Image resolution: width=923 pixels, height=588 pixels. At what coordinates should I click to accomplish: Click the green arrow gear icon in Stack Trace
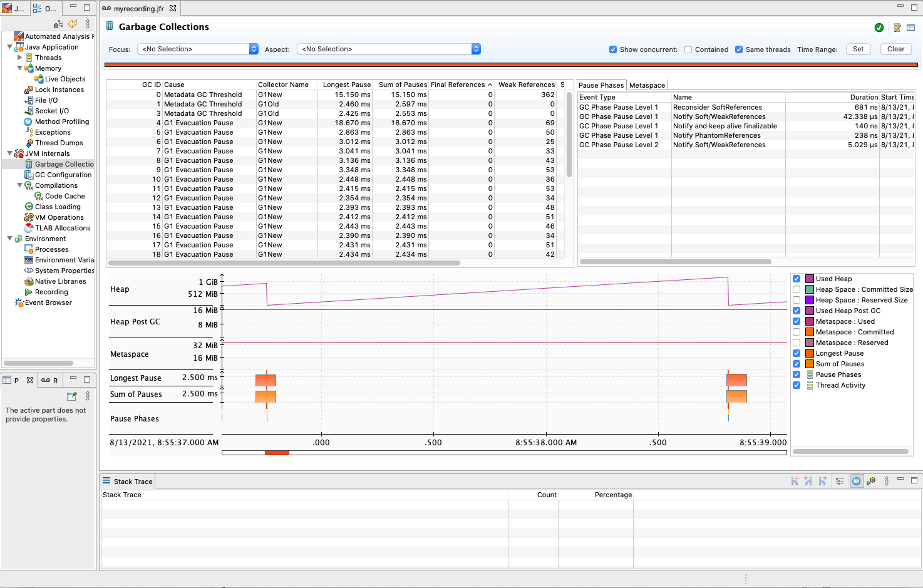tap(871, 481)
